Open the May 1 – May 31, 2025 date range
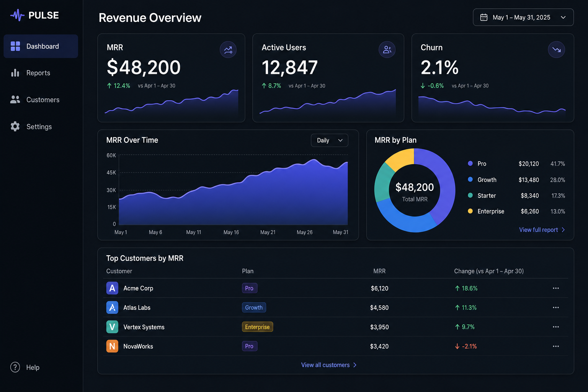Screen dimensions: 588x392 [x=523, y=17]
